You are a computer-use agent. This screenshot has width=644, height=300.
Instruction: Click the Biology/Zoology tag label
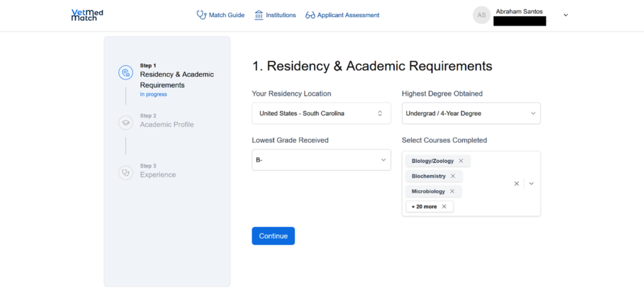pyautogui.click(x=433, y=161)
